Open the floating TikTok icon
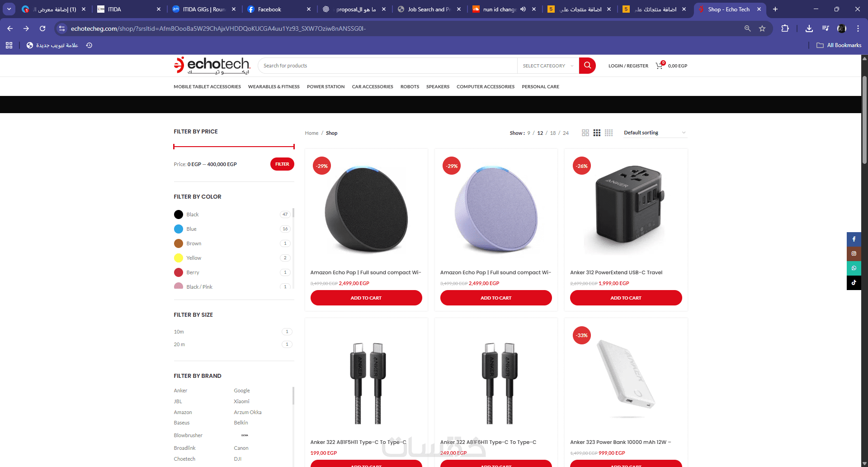The width and height of the screenshot is (868, 467). [854, 283]
